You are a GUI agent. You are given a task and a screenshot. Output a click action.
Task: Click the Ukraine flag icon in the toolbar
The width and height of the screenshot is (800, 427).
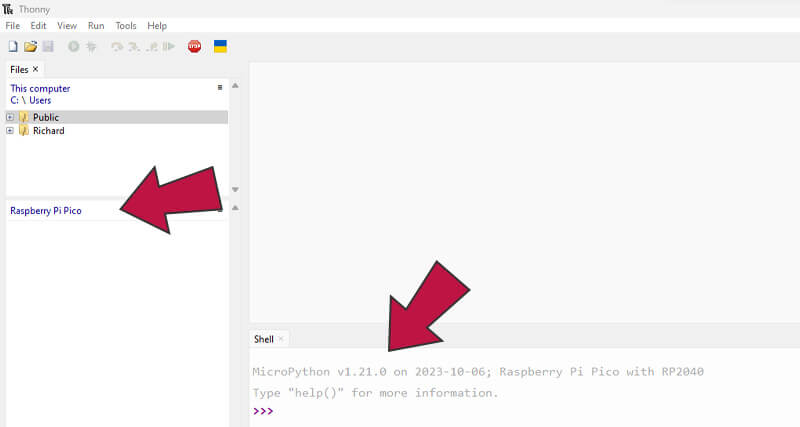tap(220, 46)
